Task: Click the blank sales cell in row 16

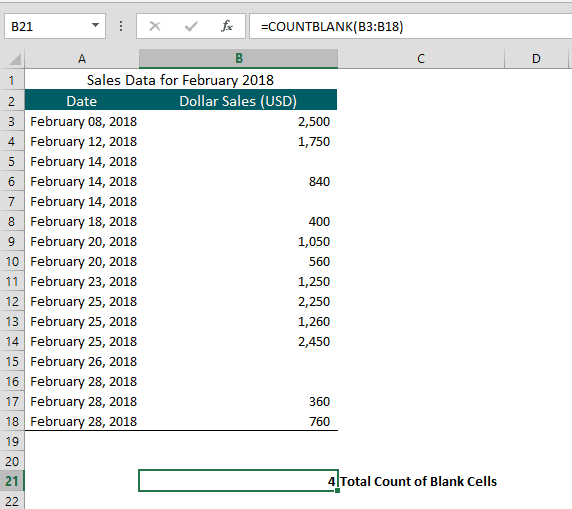Action: coord(238,381)
